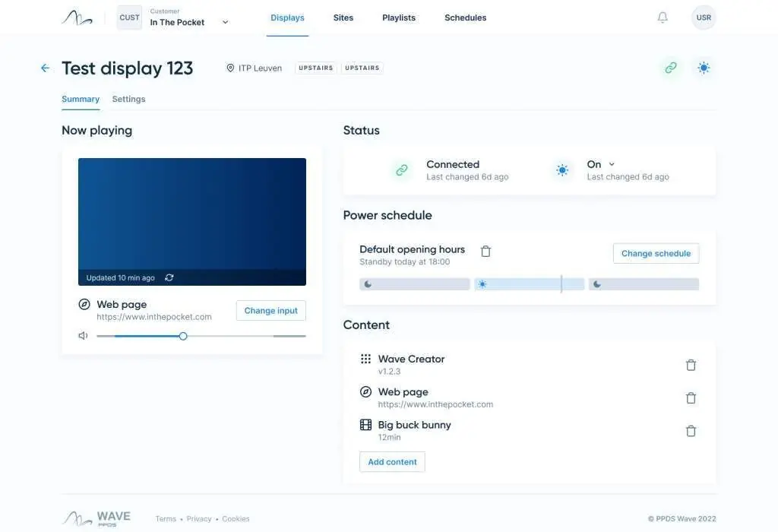Image resolution: width=778 pixels, height=532 pixels.
Task: Remove Big buck bunny content
Action: coord(691,431)
